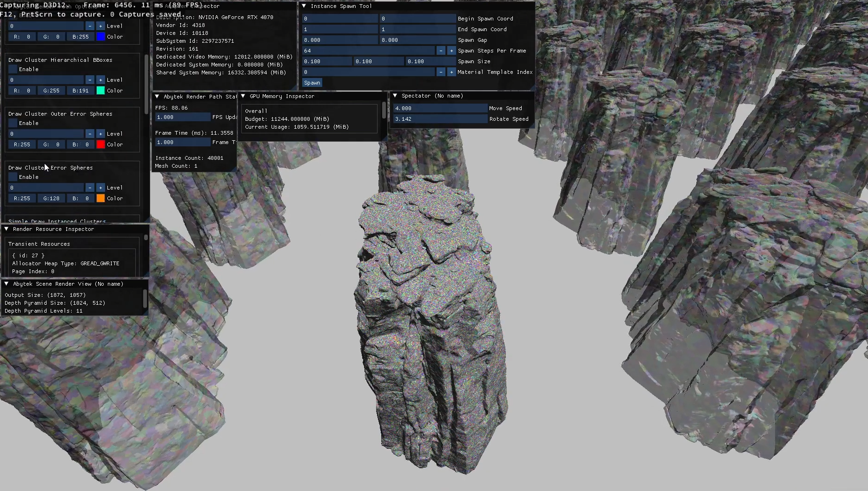Click Current Usage text in GPU Memory
Image resolution: width=868 pixels, height=491 pixels.
pos(297,127)
